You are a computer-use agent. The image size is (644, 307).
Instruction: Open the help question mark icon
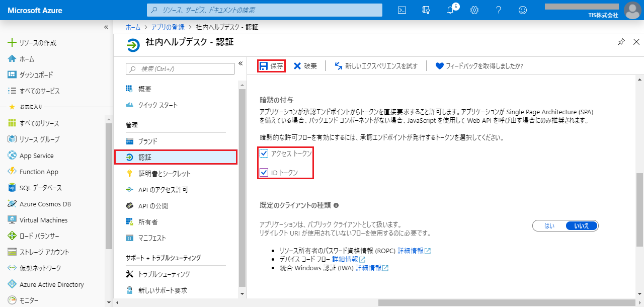(x=499, y=10)
